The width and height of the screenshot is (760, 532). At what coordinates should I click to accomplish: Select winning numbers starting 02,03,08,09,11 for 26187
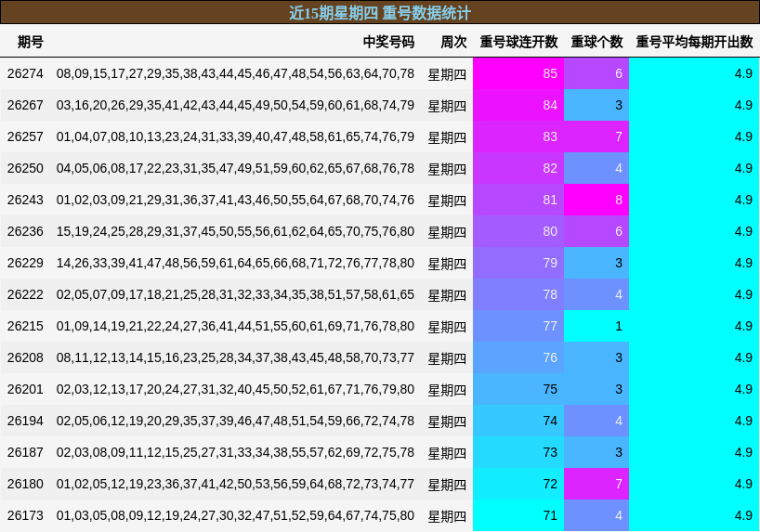click(235, 452)
